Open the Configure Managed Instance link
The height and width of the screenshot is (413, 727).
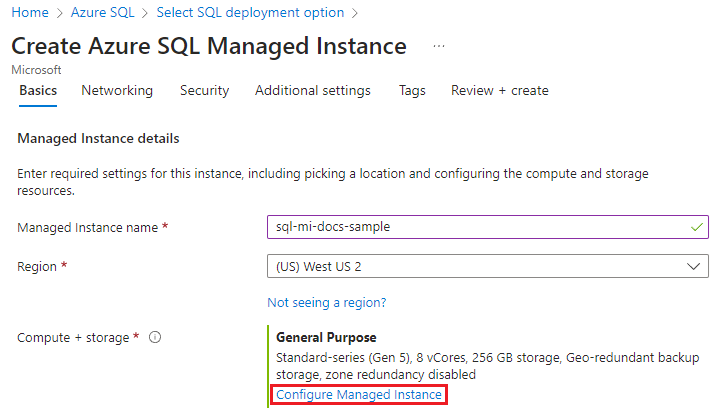358,395
